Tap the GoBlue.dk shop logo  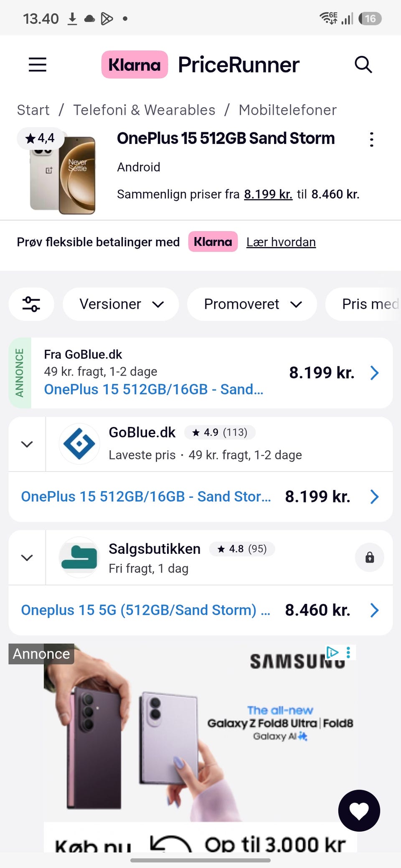coord(79,444)
